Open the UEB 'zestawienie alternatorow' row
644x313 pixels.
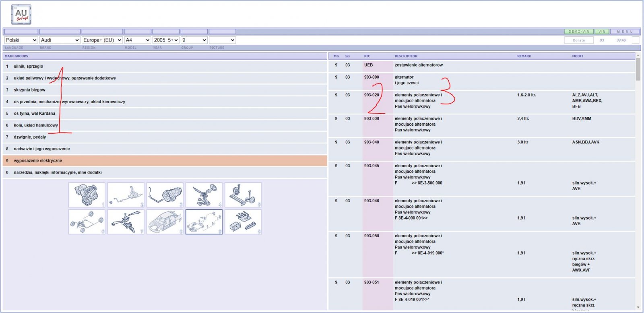[482, 66]
